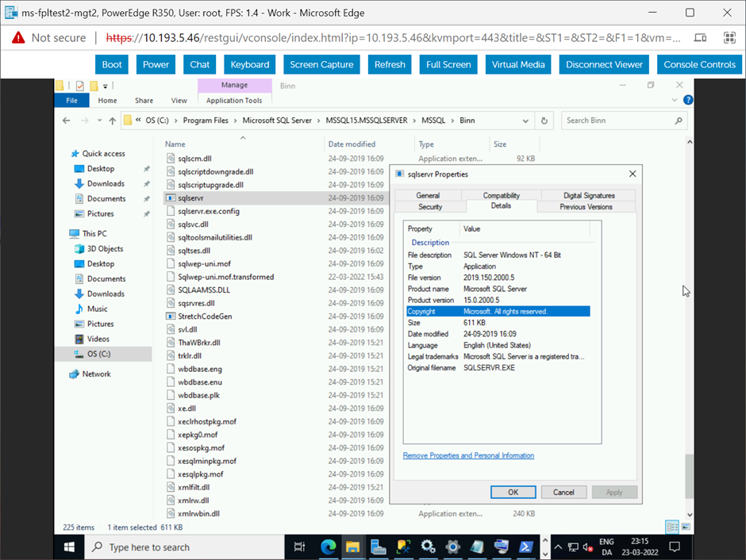Switch to the Share ribbon tab
The height and width of the screenshot is (560, 746).
pyautogui.click(x=144, y=100)
